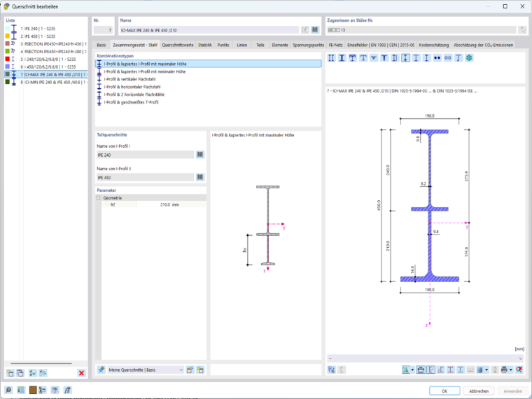
Task: Toggle the print-frame view icon under the drawing
Action: click(x=421, y=370)
